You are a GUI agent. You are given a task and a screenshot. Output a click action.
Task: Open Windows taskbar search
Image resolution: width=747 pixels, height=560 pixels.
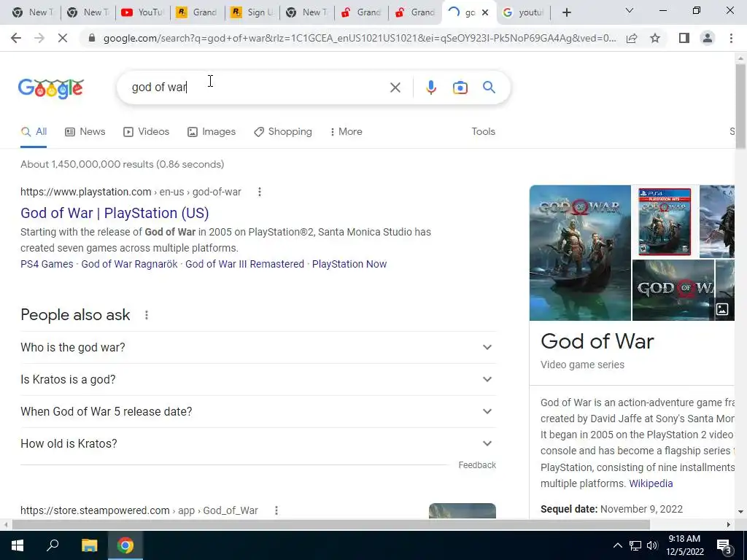53,545
